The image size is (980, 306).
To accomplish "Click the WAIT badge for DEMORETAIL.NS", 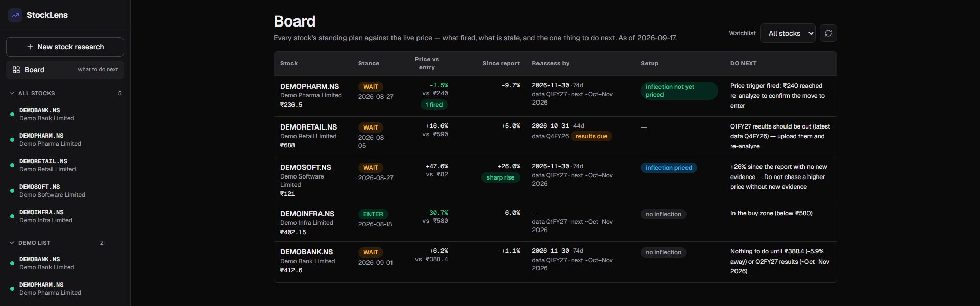I will [371, 127].
